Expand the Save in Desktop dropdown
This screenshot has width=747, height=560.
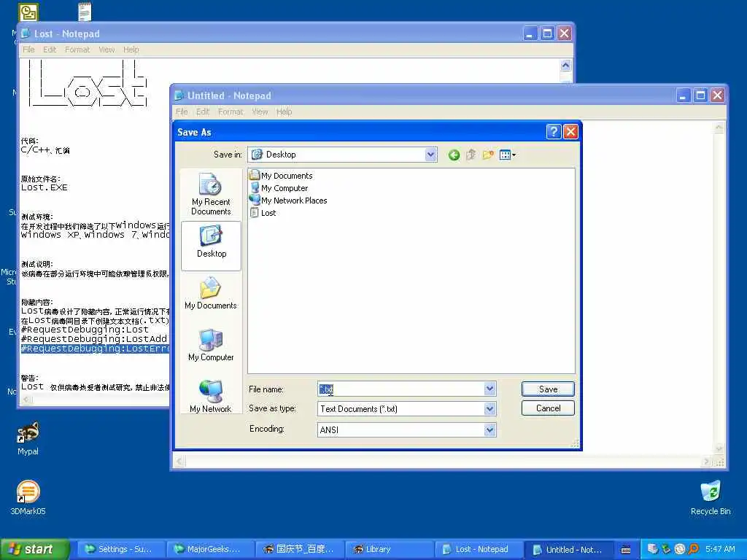click(x=430, y=155)
